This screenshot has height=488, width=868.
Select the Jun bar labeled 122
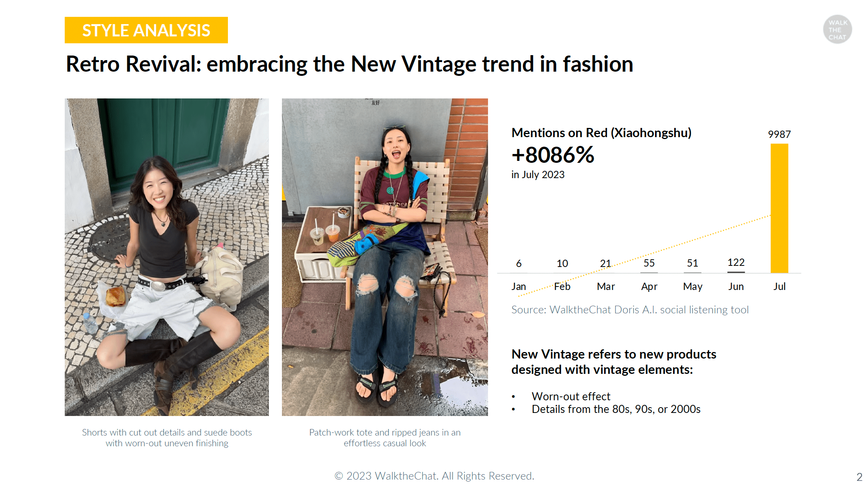[x=736, y=272]
